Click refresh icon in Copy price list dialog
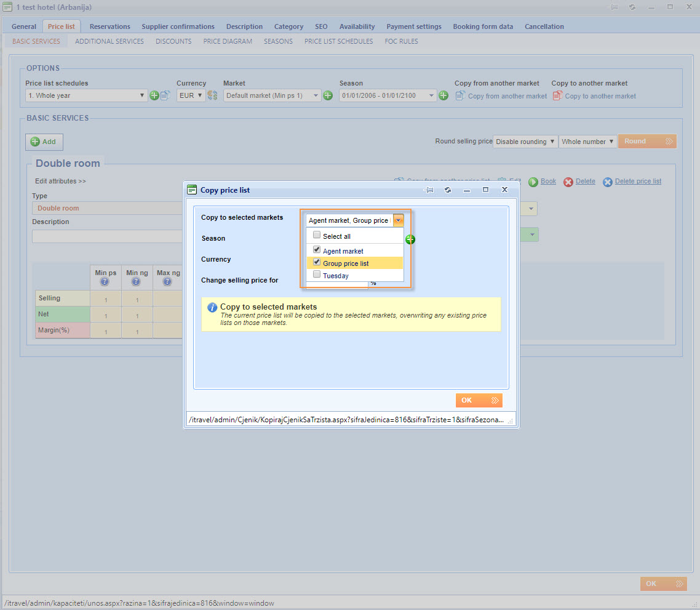 (x=447, y=190)
